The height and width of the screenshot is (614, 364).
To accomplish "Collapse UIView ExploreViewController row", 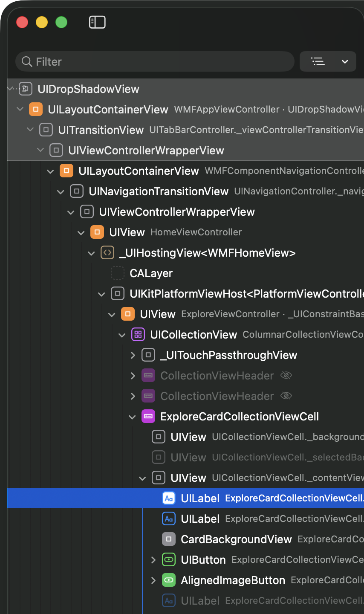I will click(112, 314).
